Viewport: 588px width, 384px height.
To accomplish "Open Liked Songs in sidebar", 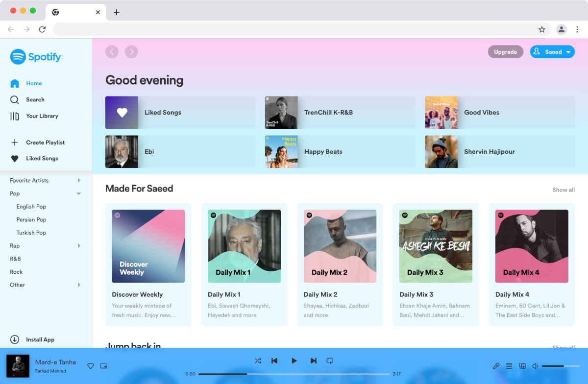I will pyautogui.click(x=34, y=159).
